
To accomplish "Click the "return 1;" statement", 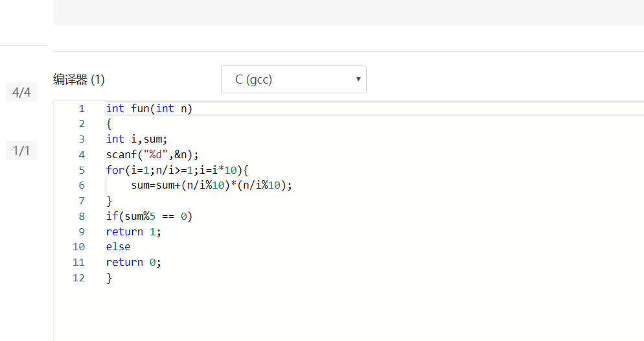I will (x=133, y=231).
